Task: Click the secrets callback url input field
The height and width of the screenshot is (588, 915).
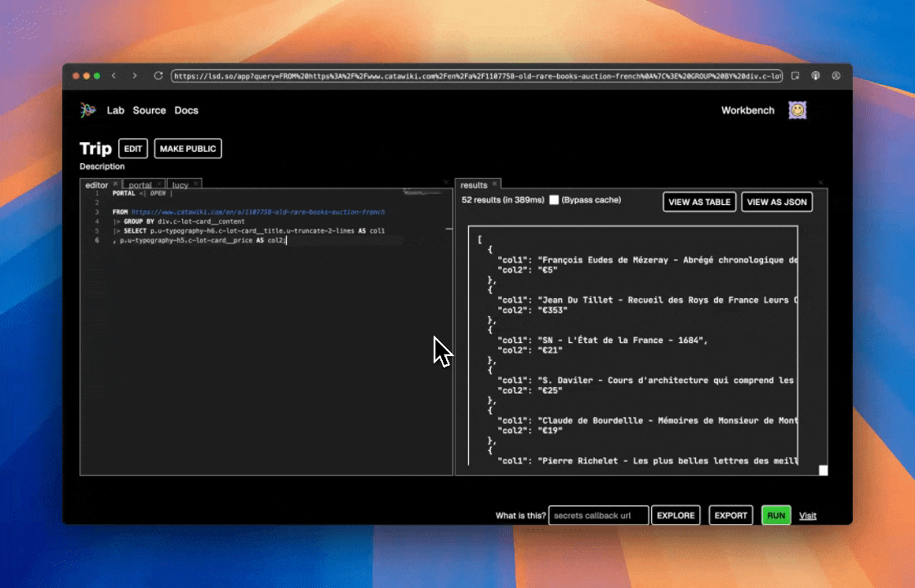Action: click(x=599, y=515)
